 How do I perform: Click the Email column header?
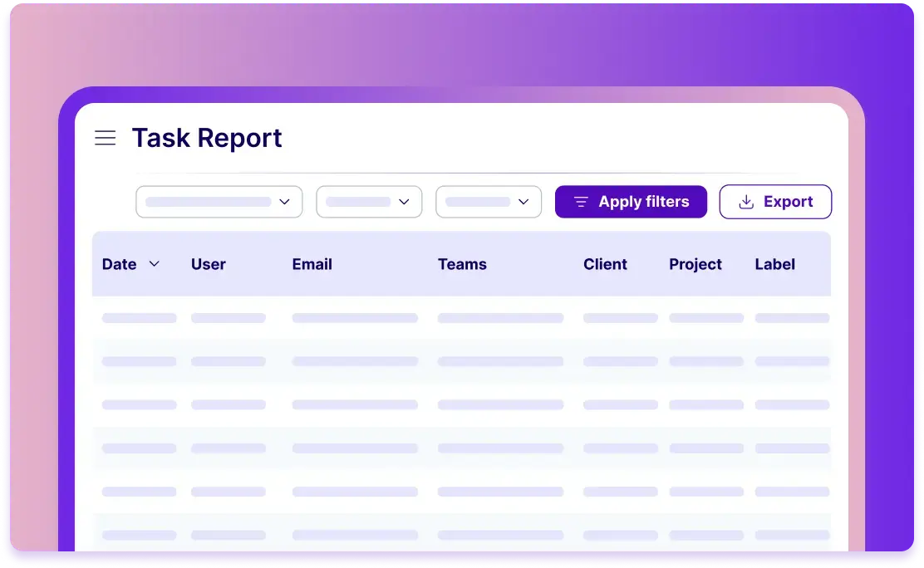[312, 264]
